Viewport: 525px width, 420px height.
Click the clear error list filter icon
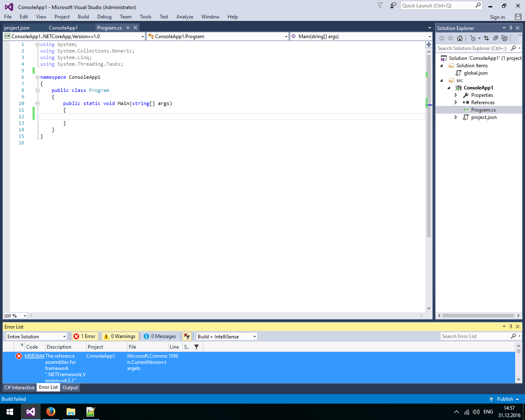pyautogui.click(x=187, y=336)
